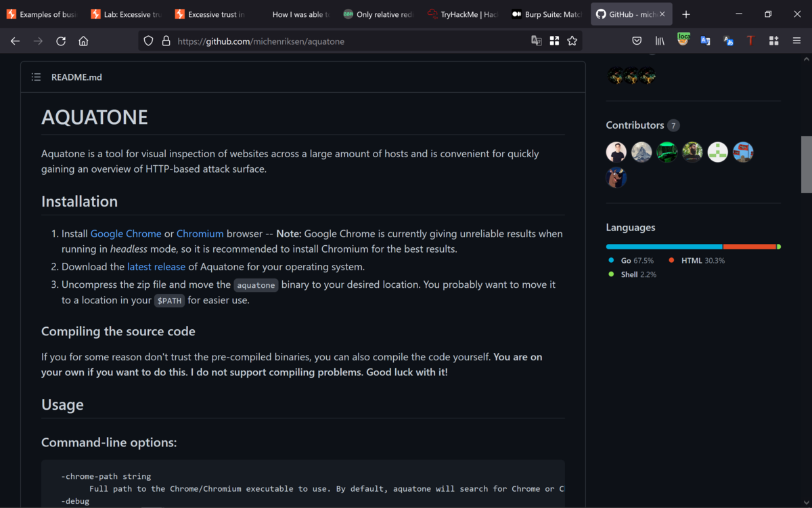812x508 pixels.
Task: Click the tracking protection shield icon
Action: click(149, 41)
